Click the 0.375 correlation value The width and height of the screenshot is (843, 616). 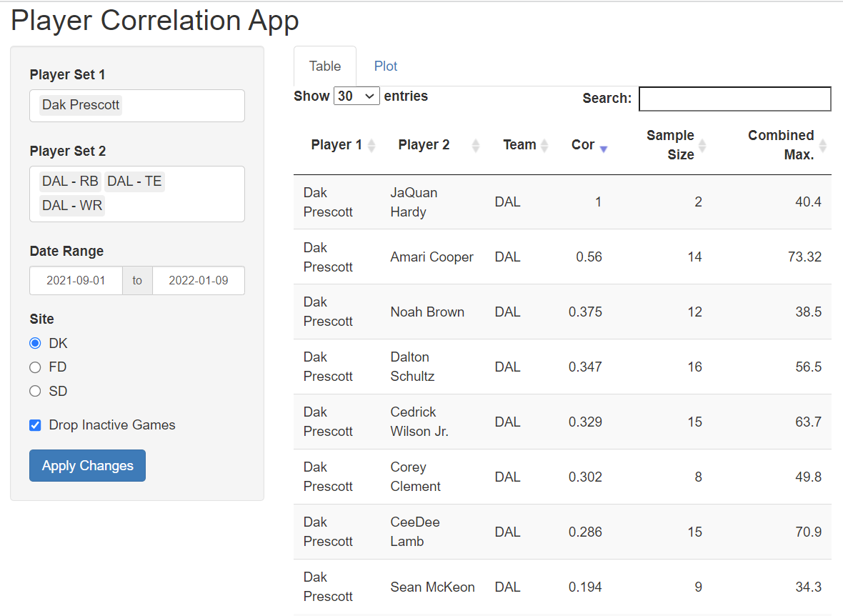(x=585, y=312)
